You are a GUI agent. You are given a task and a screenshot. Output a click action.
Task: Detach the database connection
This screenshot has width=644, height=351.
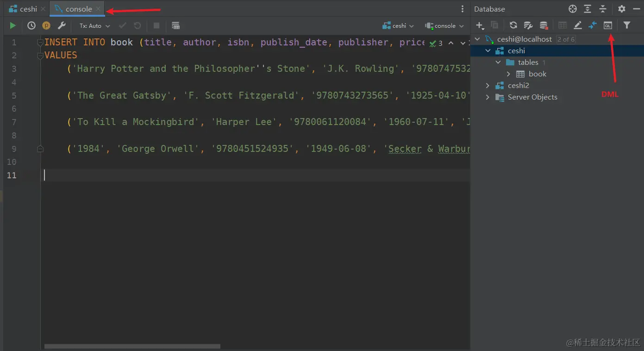pos(544,25)
